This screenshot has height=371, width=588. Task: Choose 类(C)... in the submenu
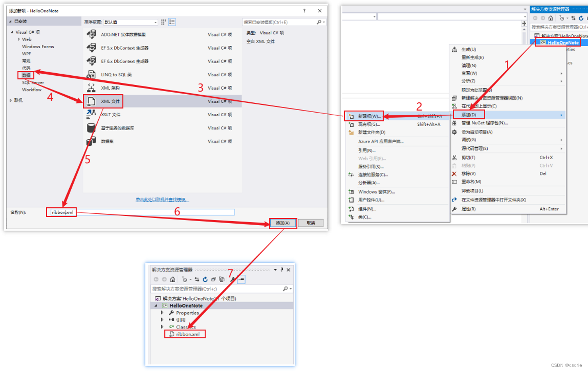397,217
